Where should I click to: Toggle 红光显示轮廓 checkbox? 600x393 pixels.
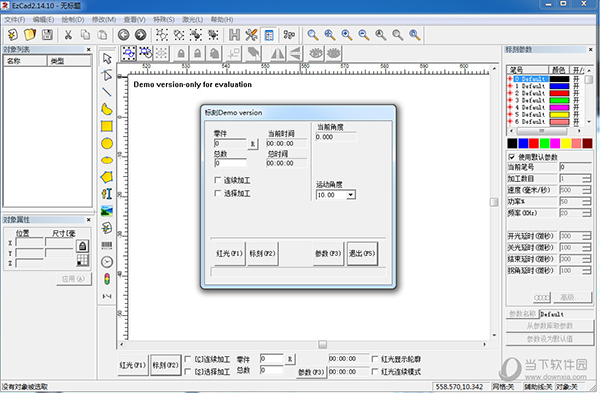(375, 359)
